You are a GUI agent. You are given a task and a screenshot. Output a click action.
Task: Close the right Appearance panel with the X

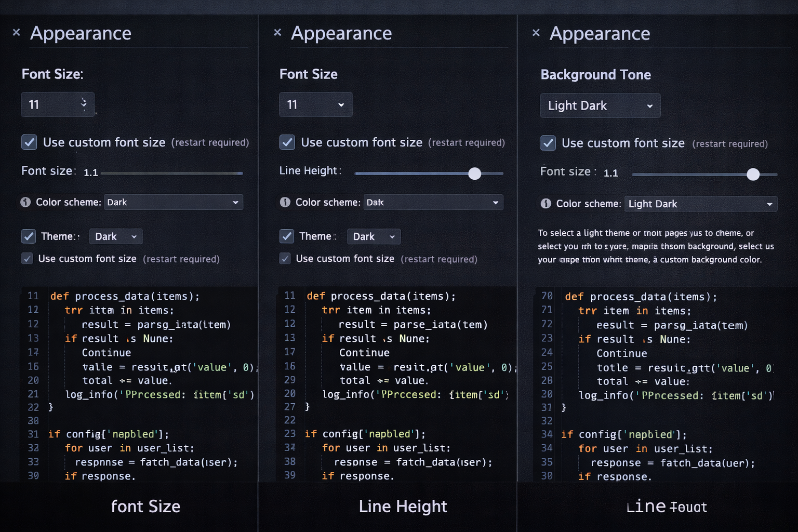pos(536,33)
